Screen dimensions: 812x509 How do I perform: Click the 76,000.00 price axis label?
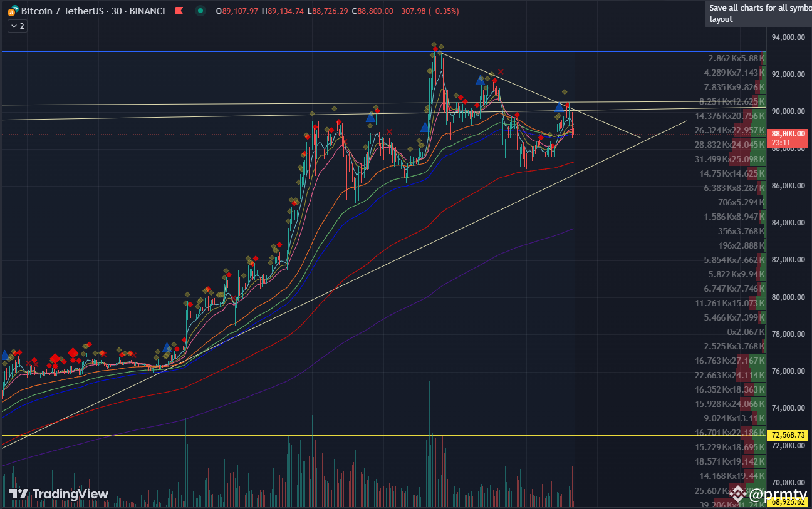788,371
